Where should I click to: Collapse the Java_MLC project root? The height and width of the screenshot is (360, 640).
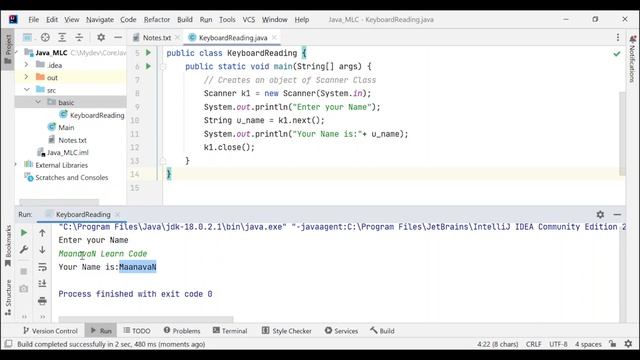16,52
